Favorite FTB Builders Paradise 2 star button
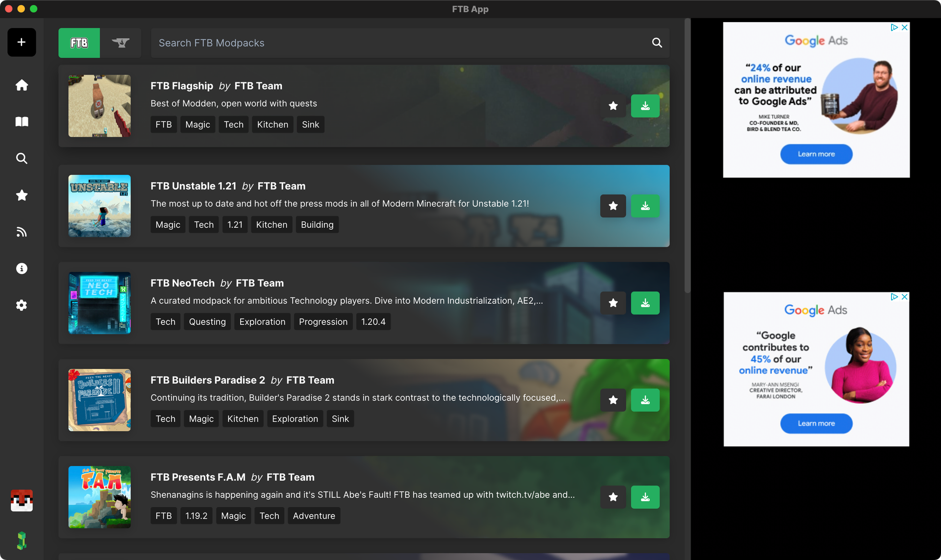The height and width of the screenshot is (560, 941). (x=613, y=400)
